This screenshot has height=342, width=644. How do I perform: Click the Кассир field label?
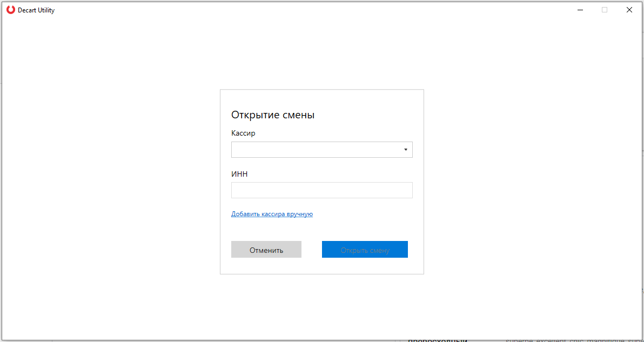pos(243,133)
